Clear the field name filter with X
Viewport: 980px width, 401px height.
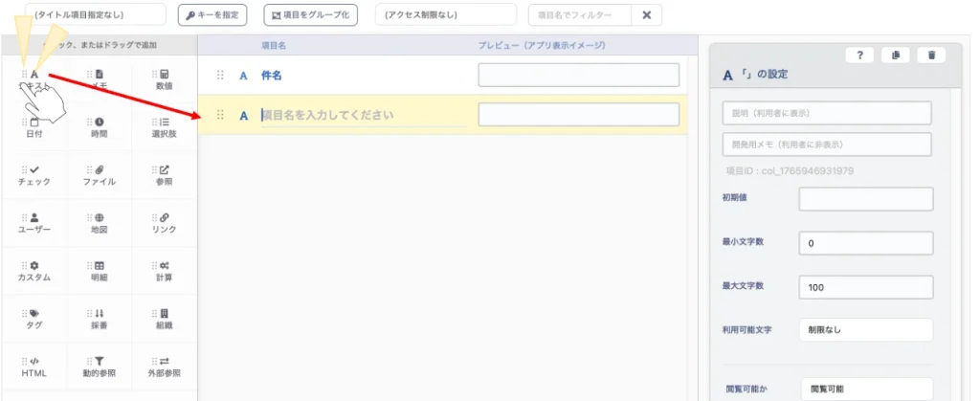(647, 15)
